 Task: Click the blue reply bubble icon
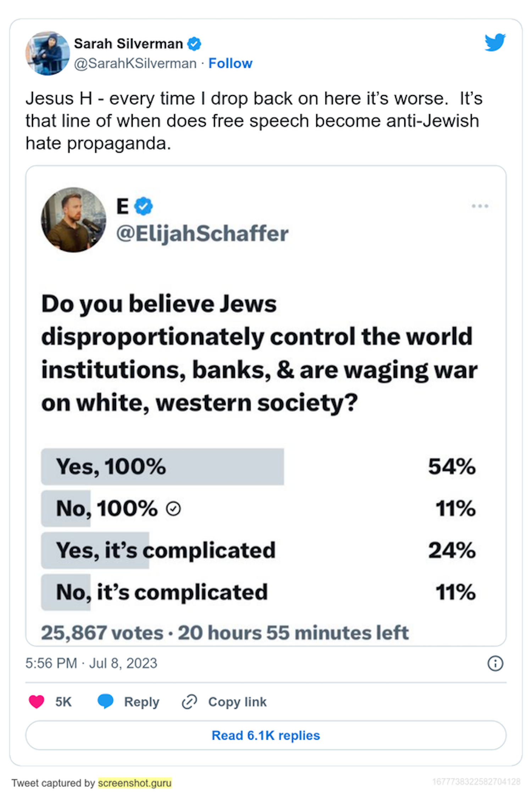(105, 701)
